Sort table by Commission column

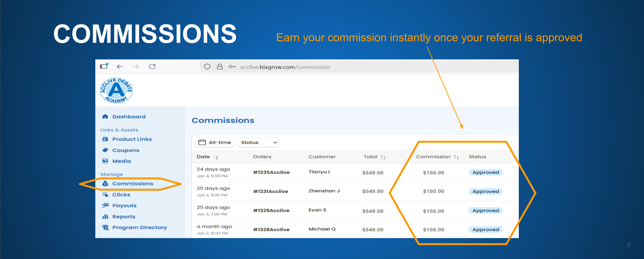456,157
